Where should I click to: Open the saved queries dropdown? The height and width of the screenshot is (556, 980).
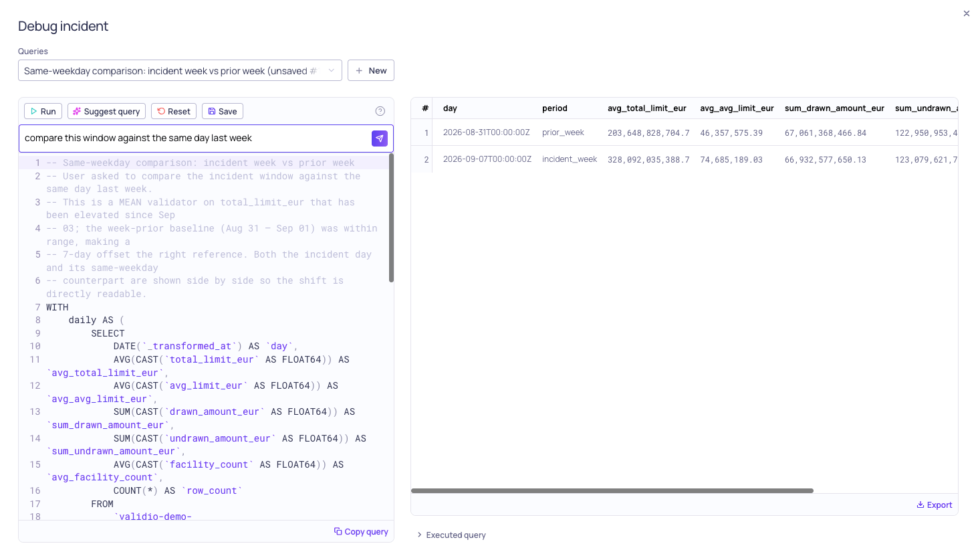180,70
